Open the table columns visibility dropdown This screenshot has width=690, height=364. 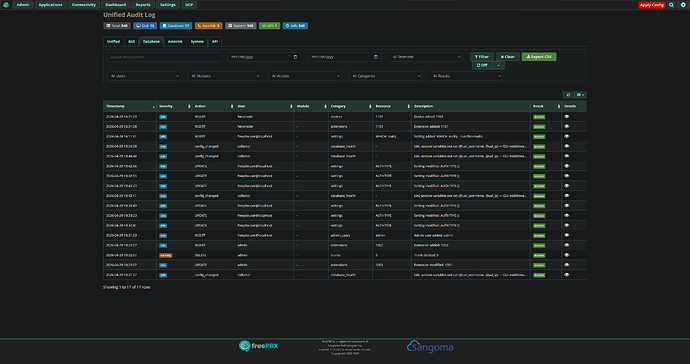tap(580, 95)
